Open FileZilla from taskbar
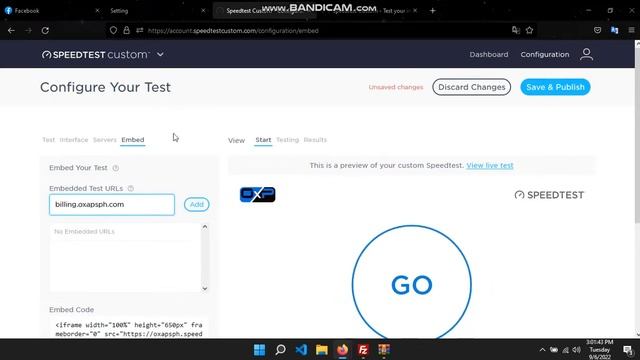 (x=363, y=350)
